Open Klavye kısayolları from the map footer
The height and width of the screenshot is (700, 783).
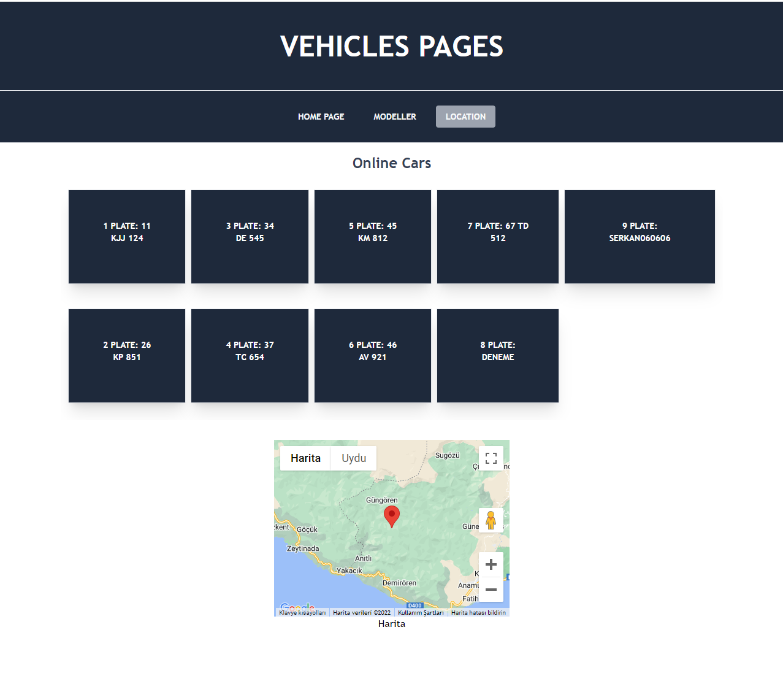pyautogui.click(x=304, y=612)
